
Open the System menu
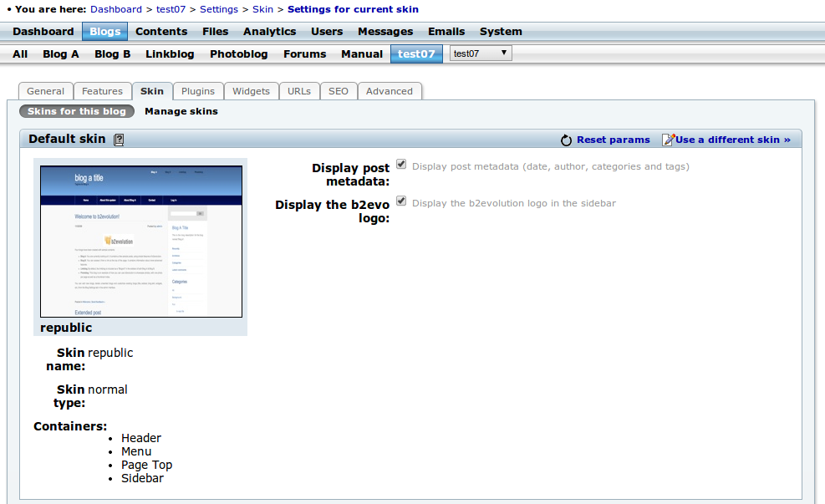pos(501,32)
